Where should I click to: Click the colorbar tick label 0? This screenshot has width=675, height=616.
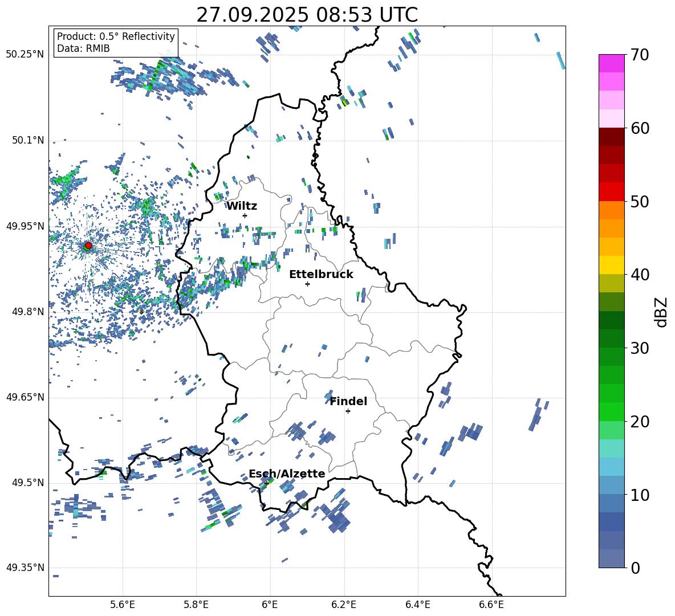(635, 568)
